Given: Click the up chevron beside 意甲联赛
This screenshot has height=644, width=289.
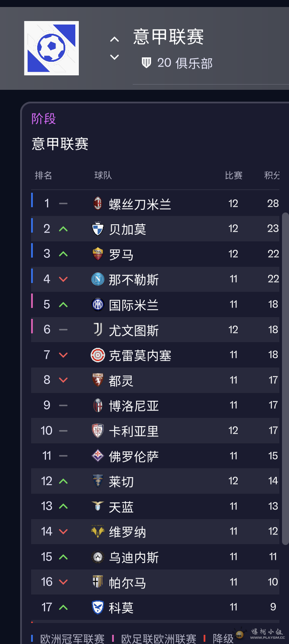Looking at the screenshot, I should coord(114,39).
